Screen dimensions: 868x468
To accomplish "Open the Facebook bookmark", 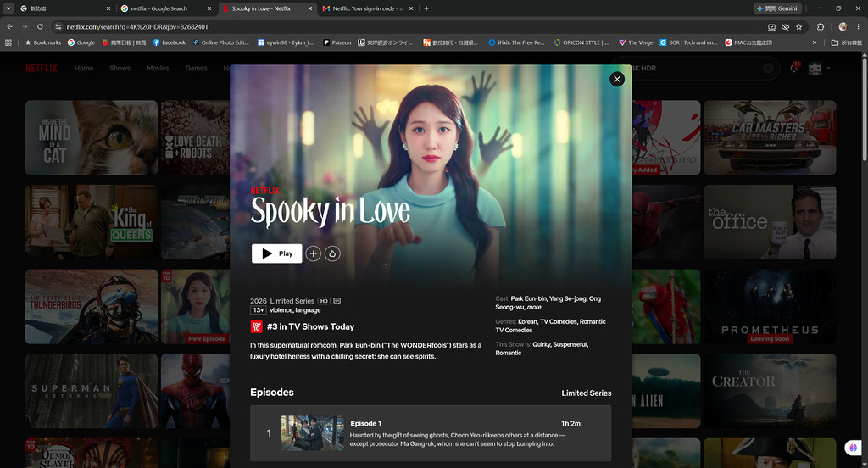I will coord(169,42).
